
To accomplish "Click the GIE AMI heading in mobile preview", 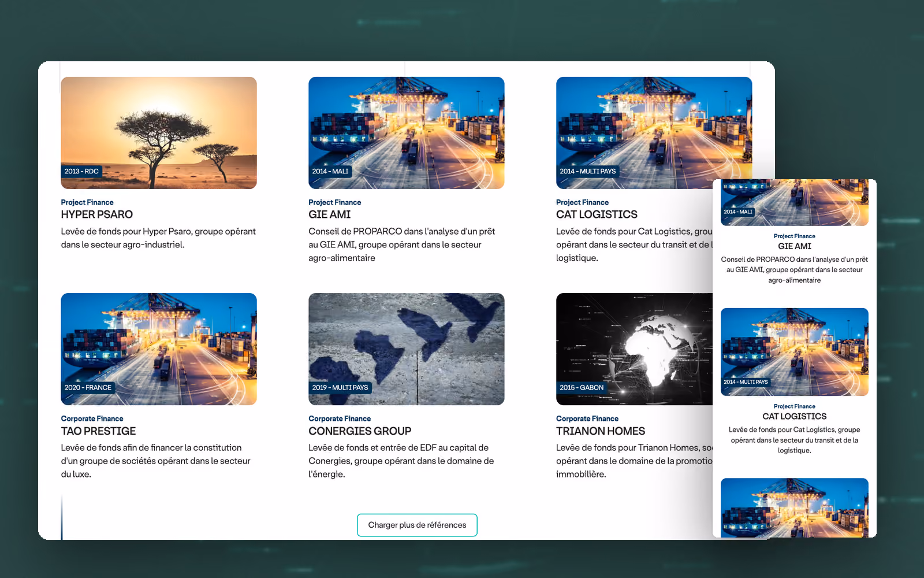I will coord(795,246).
